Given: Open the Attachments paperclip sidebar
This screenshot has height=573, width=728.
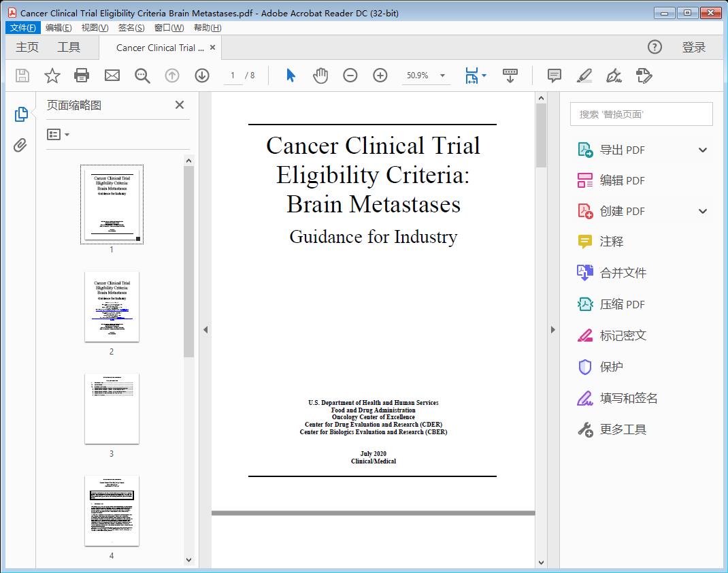Looking at the screenshot, I should (x=20, y=143).
